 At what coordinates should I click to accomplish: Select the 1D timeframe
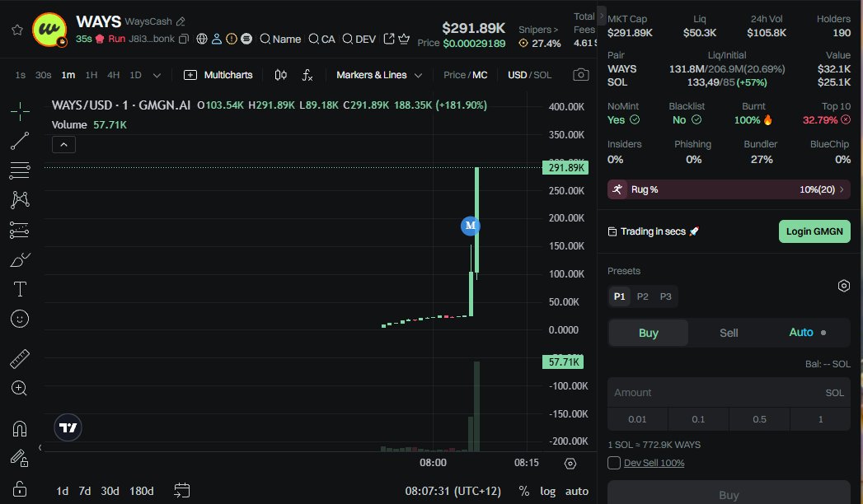coord(135,75)
